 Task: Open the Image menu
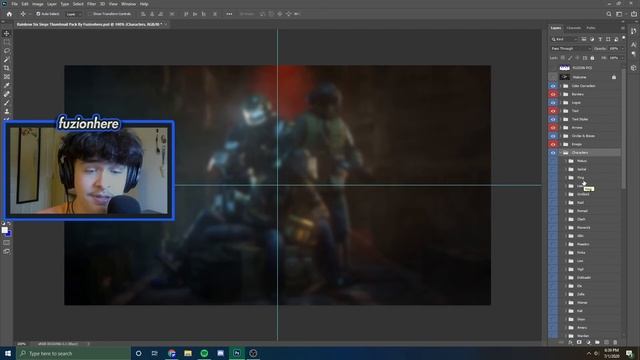[x=38, y=4]
